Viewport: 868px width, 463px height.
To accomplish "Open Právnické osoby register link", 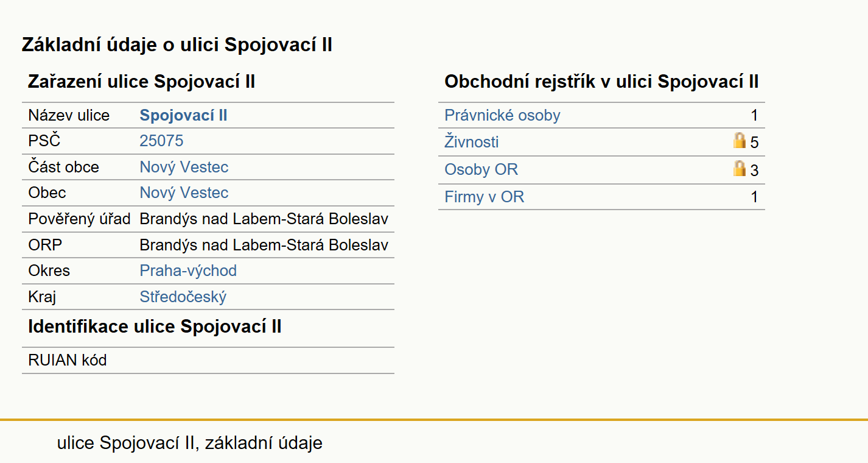I will tap(502, 115).
